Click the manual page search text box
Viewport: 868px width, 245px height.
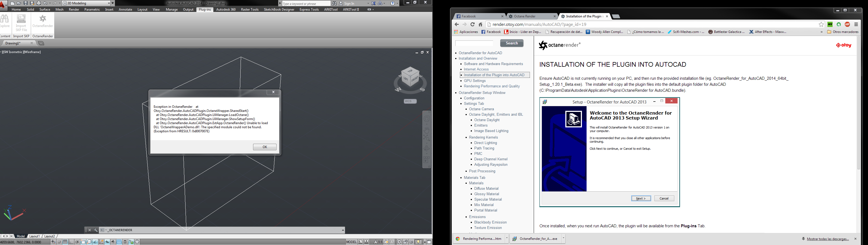coord(474,43)
